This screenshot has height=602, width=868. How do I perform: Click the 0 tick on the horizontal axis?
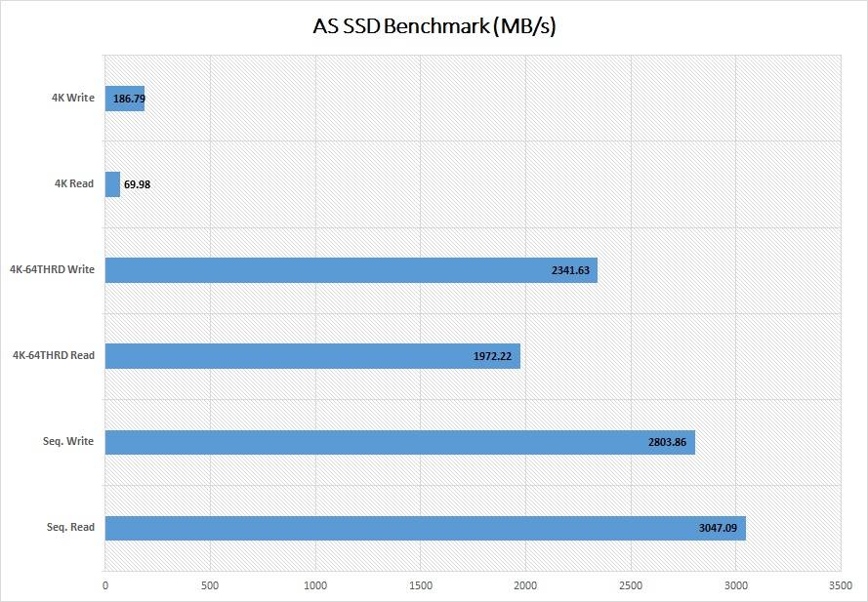[x=105, y=585]
